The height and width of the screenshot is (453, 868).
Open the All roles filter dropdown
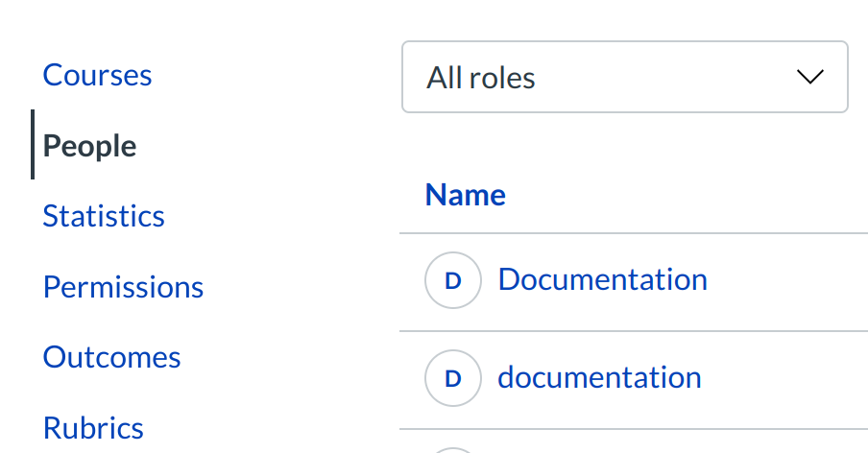tap(624, 77)
